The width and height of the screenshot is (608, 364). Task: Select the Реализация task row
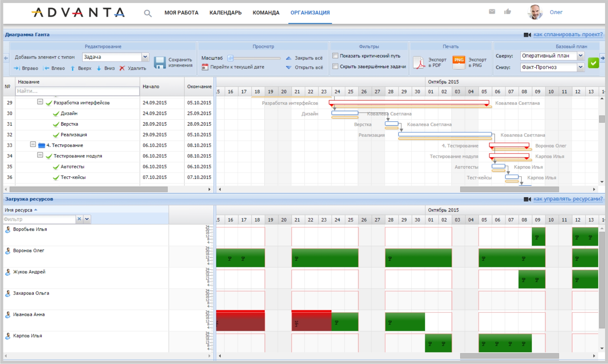(x=109, y=135)
